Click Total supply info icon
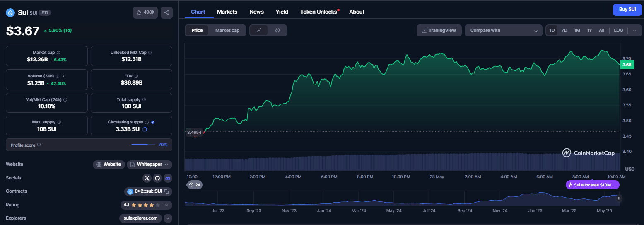Screen dimensions: 644x225 click(144, 100)
